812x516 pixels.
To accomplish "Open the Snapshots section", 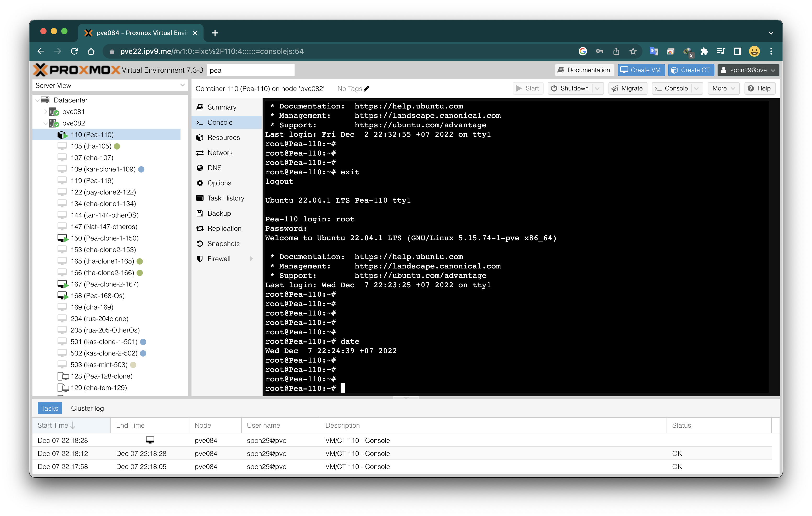I will click(227, 244).
